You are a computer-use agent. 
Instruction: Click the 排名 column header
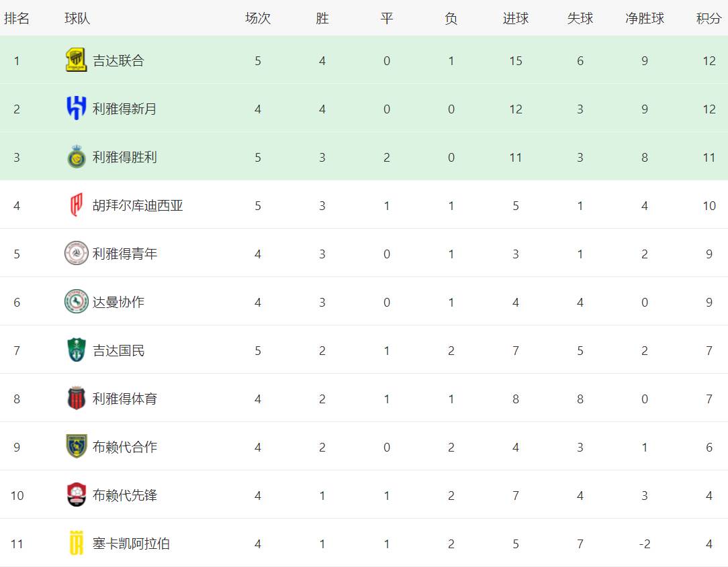17,19
